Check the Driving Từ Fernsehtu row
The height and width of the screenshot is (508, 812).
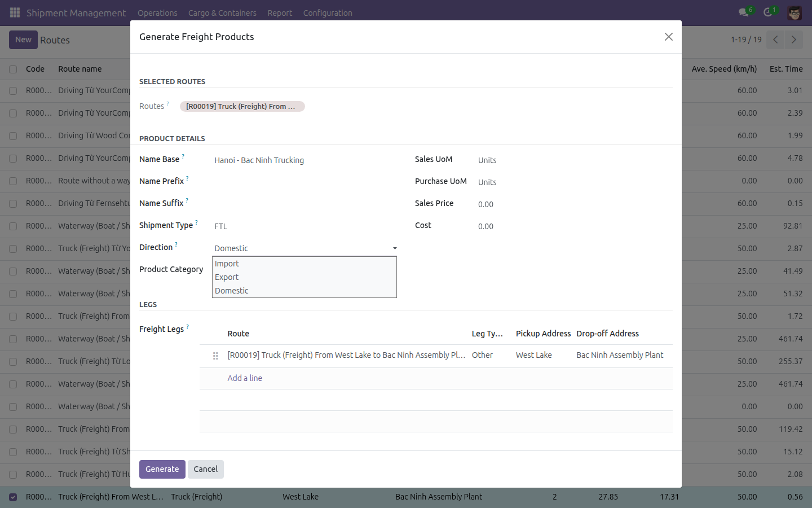point(13,203)
